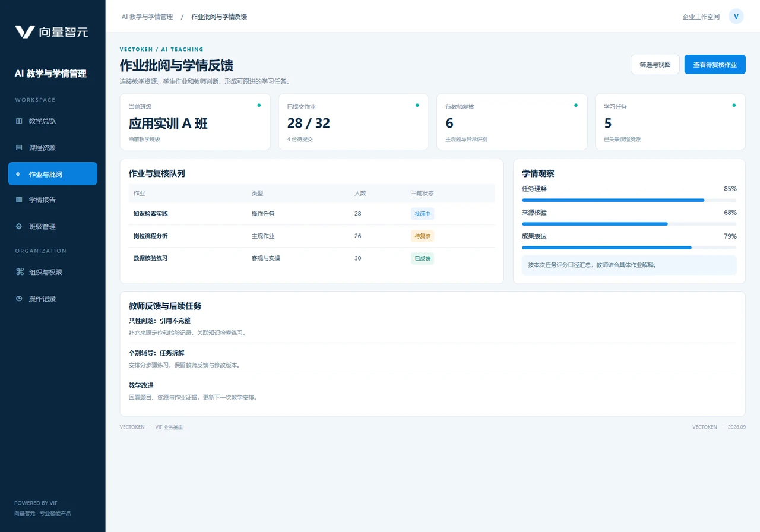Click the 当前状态 column header
The image size is (760, 532).
pyautogui.click(x=422, y=194)
